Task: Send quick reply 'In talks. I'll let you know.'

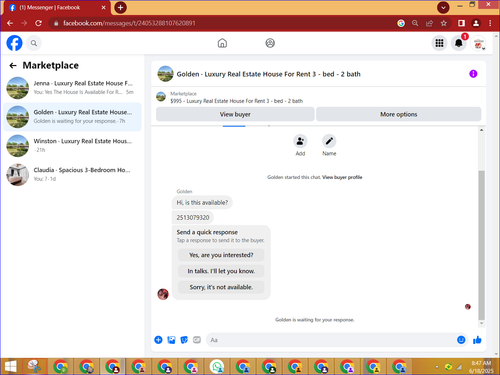Action: click(221, 271)
